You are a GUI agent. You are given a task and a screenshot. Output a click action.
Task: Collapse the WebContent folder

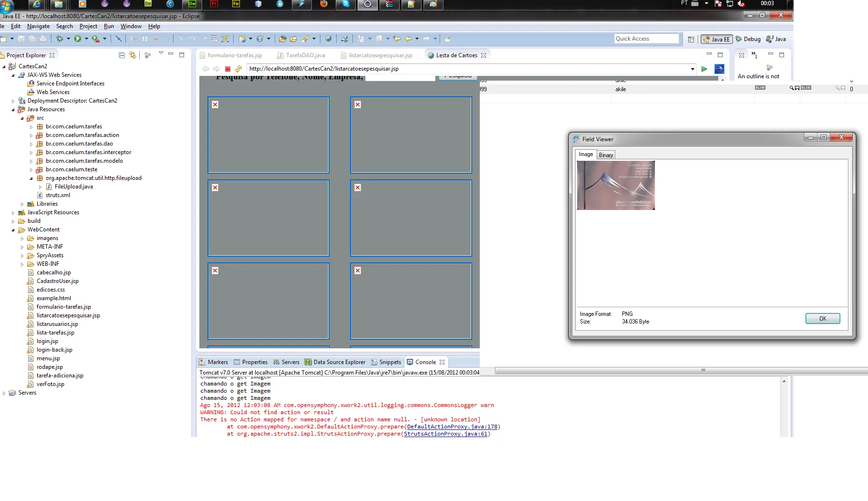(x=13, y=230)
